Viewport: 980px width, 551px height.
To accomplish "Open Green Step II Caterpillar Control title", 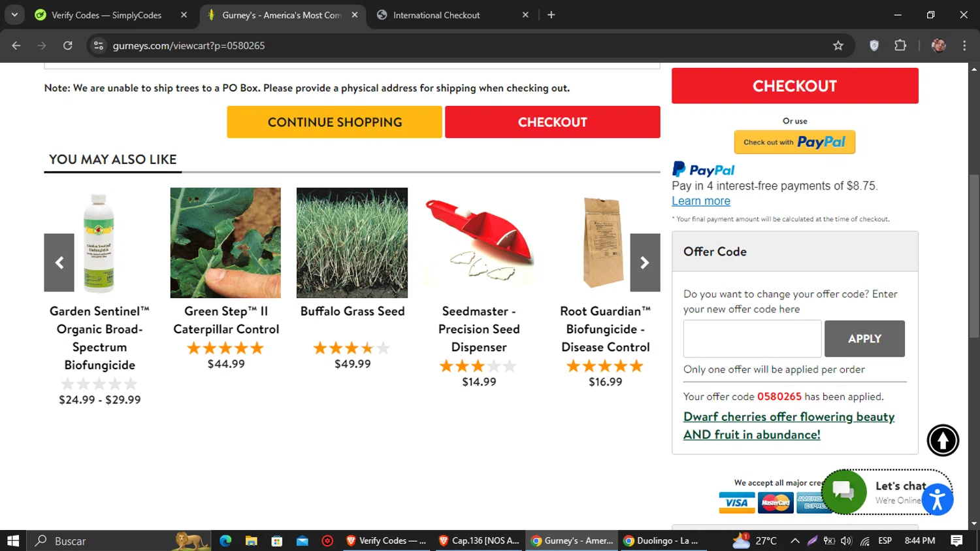I will [226, 320].
